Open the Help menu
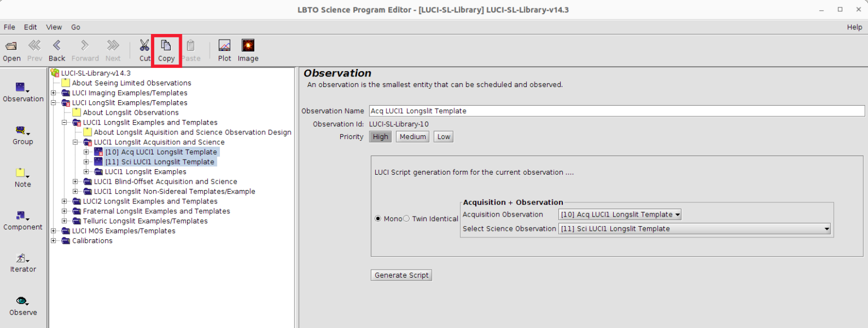Image resolution: width=868 pixels, height=328 pixels. pyautogui.click(x=854, y=27)
